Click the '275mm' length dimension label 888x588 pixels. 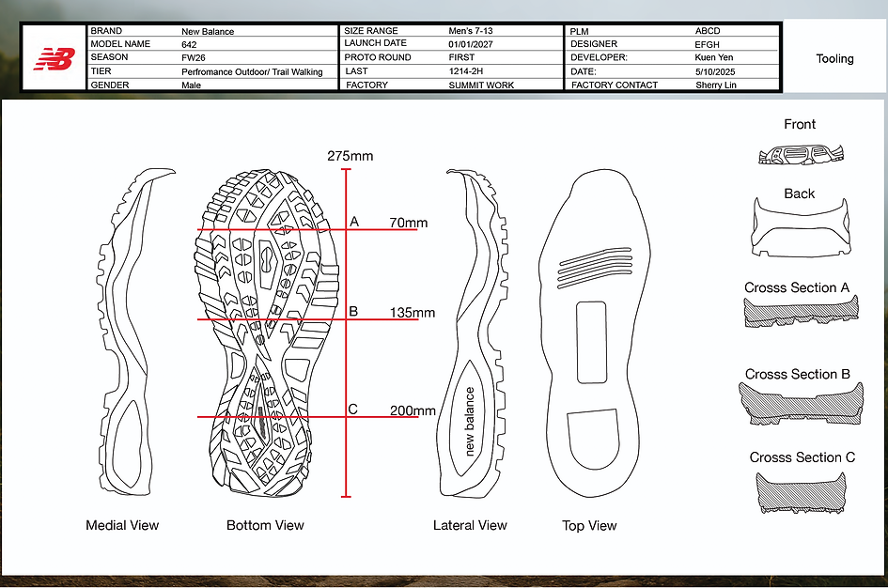tap(350, 156)
